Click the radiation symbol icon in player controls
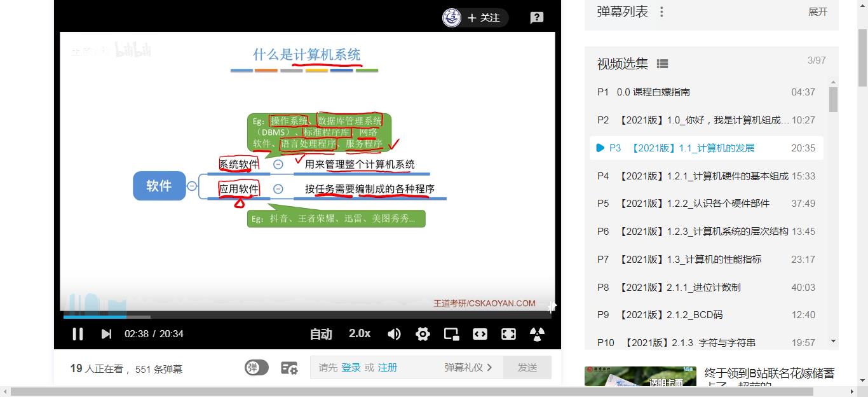868x397 pixels. [538, 334]
